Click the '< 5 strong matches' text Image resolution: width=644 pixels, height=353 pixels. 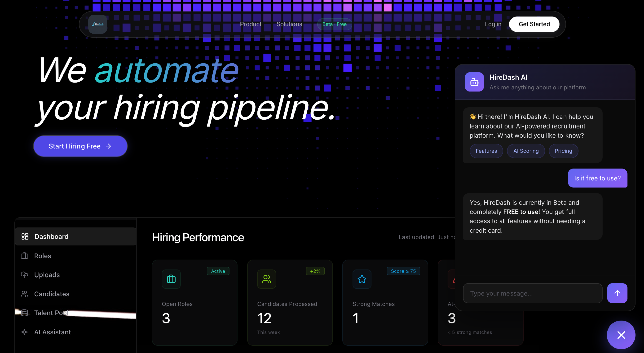click(x=470, y=332)
